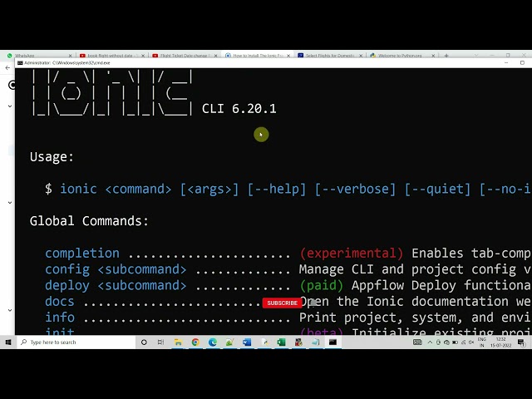Click the (experimental) label
Viewport: 532px width, 399px height.
tap(352, 253)
